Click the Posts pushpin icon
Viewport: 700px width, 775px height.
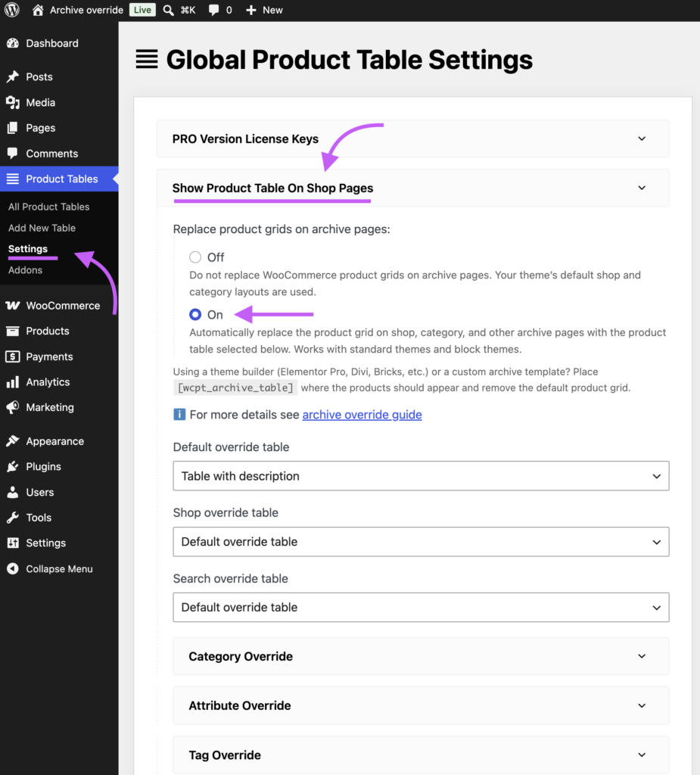(x=13, y=76)
